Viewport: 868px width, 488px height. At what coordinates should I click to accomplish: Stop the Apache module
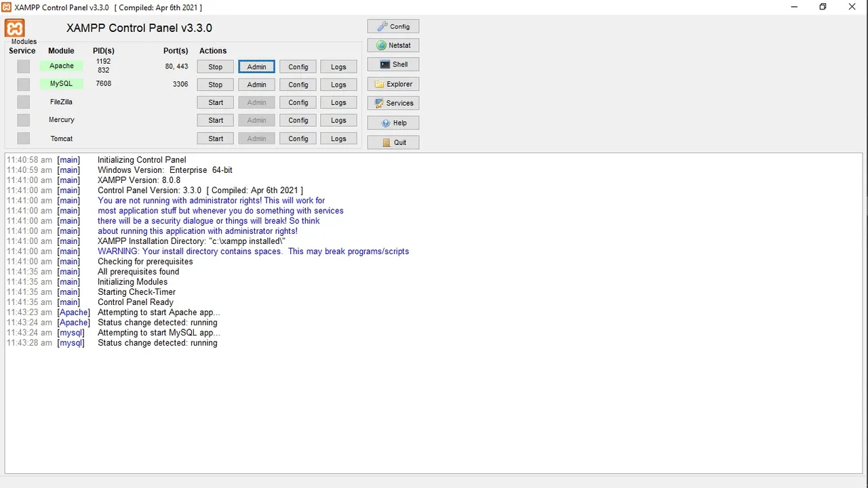point(216,66)
